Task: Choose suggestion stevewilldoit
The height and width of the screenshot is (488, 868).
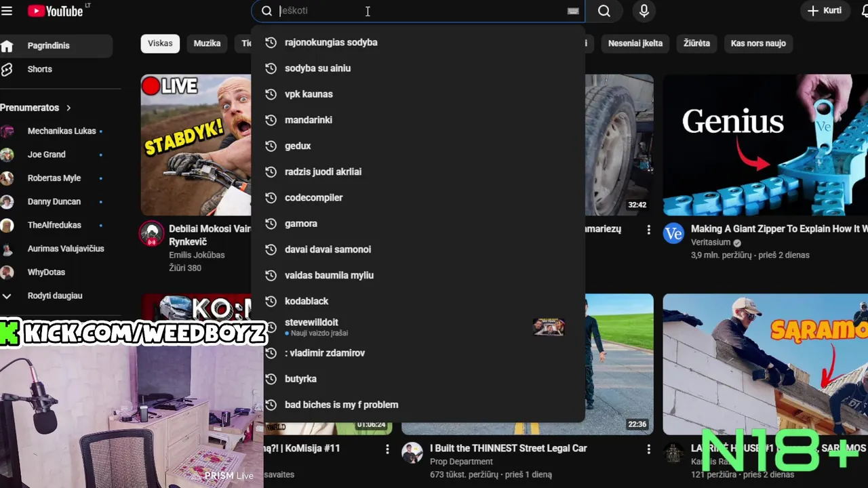Action: (418, 327)
